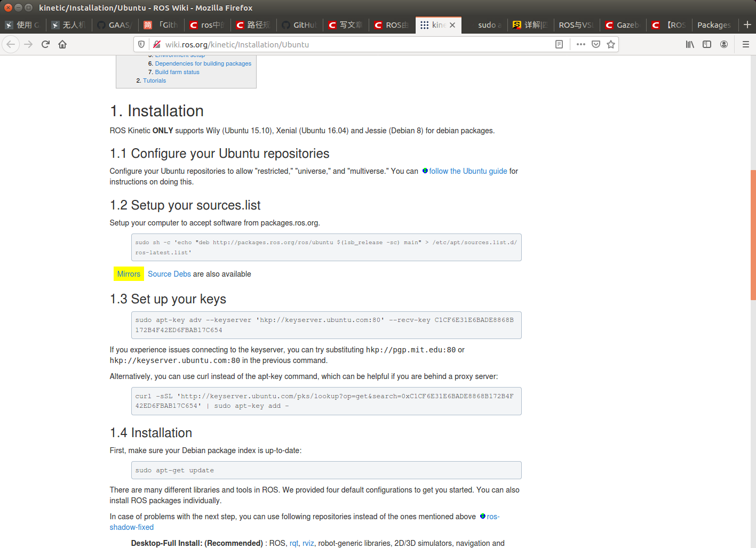Bookmark this page with the star icon

(610, 44)
